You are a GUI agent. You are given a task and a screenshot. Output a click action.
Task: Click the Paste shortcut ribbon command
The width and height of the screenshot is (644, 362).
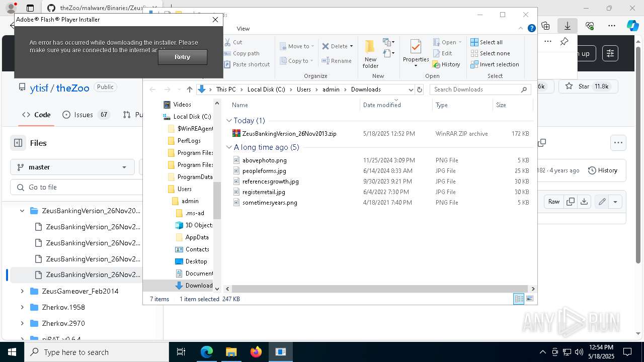click(247, 64)
